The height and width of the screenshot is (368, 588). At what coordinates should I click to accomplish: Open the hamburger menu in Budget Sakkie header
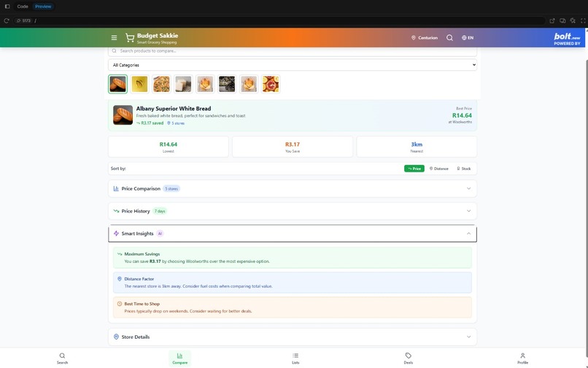click(x=114, y=37)
